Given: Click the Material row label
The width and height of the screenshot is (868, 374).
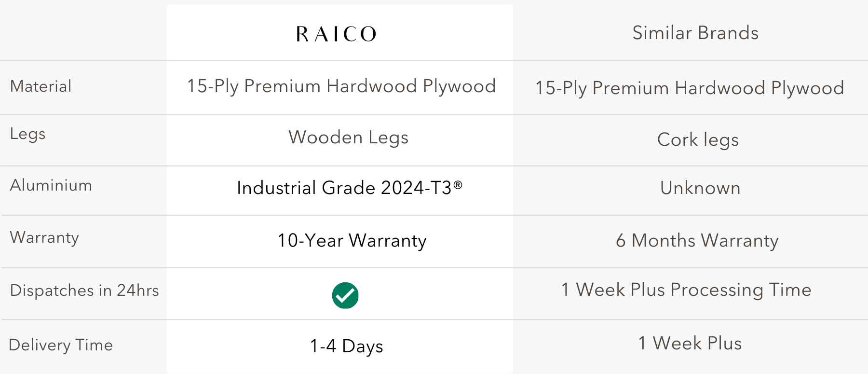Looking at the screenshot, I should (41, 86).
